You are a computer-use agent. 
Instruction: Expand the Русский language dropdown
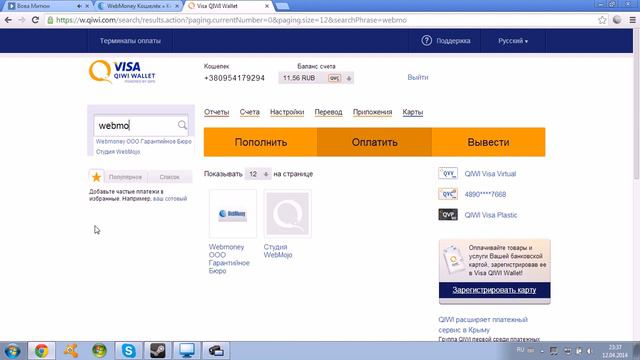[513, 41]
